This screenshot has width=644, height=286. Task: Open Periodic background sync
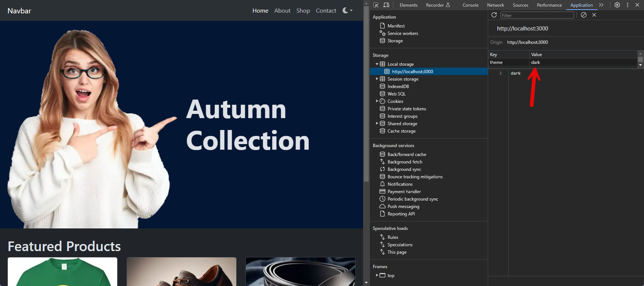point(413,199)
